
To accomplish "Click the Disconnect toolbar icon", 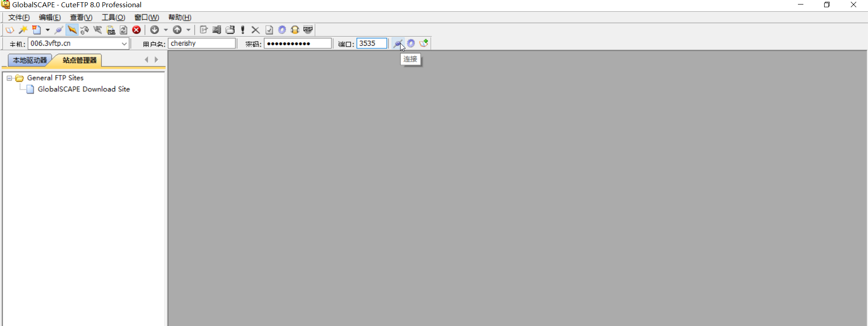I will tap(98, 30).
